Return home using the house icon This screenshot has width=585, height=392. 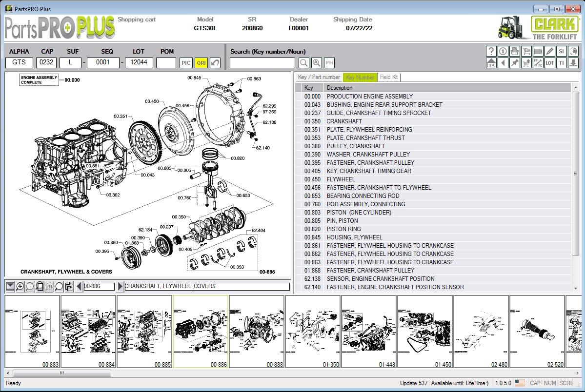tap(491, 63)
